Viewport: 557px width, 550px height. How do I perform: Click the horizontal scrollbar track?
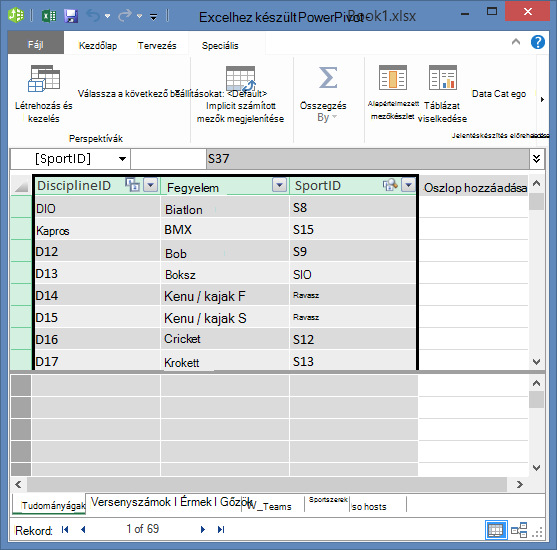click(x=267, y=484)
